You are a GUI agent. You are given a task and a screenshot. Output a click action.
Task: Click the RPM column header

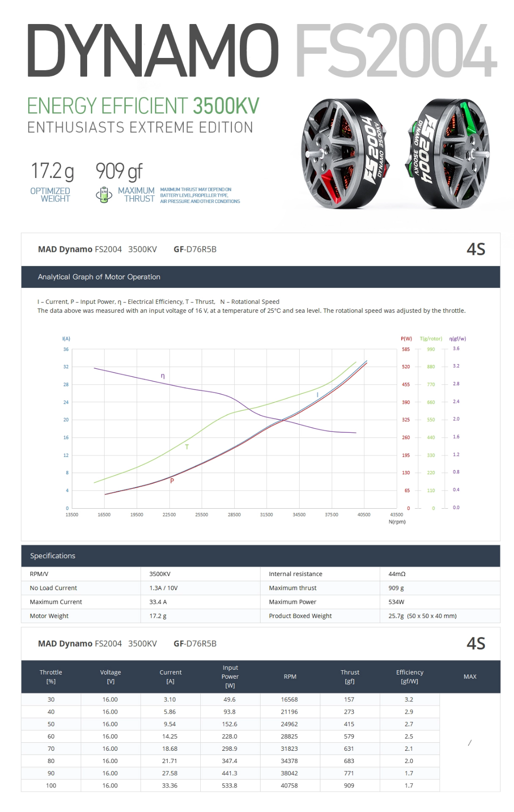(x=290, y=677)
